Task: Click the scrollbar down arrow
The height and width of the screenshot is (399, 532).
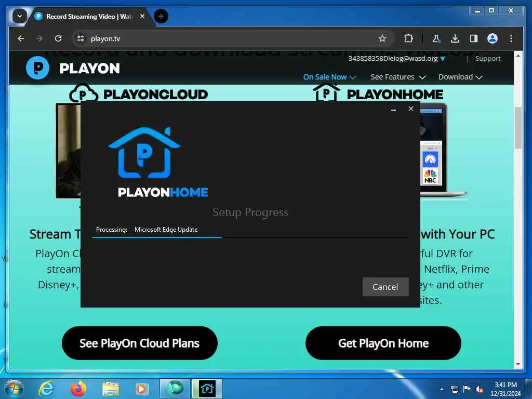Action: (518, 364)
